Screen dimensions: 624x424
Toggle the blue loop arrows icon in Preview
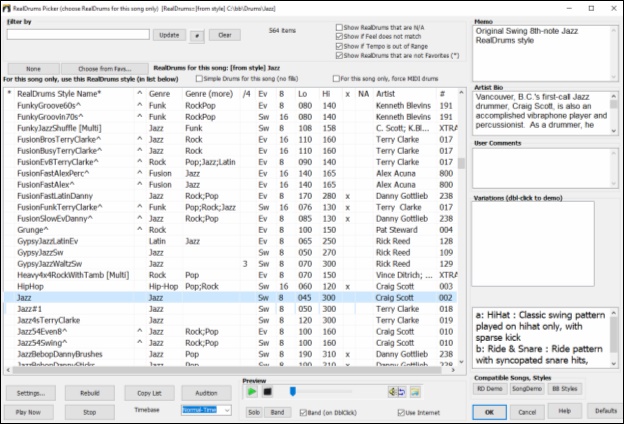click(402, 392)
